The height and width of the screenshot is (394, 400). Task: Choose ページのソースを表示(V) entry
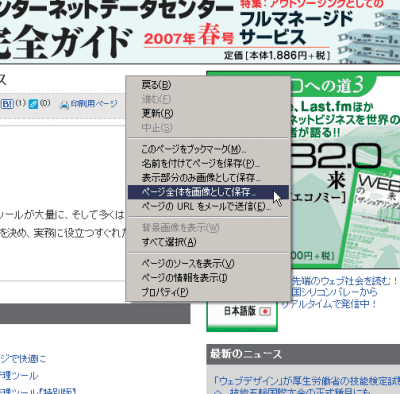click(208, 264)
